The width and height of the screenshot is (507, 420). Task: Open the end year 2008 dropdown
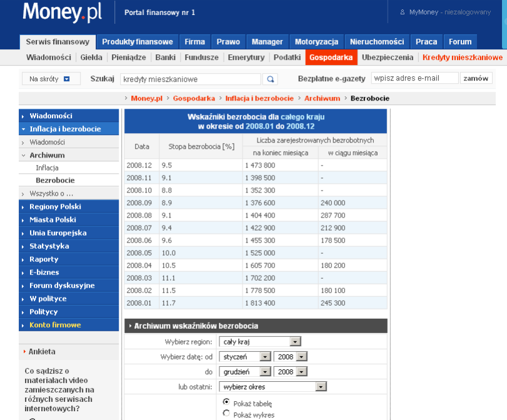[290, 372]
